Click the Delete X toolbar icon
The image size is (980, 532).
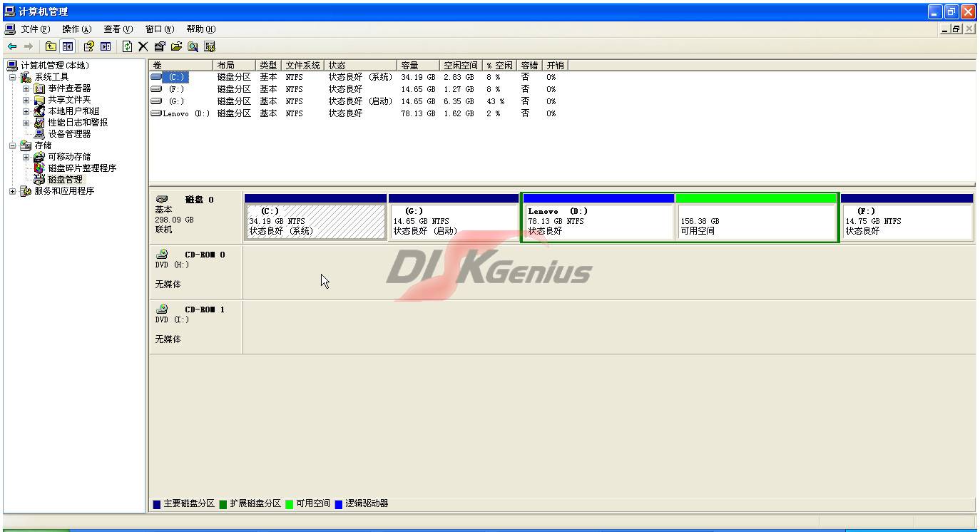coord(143,46)
